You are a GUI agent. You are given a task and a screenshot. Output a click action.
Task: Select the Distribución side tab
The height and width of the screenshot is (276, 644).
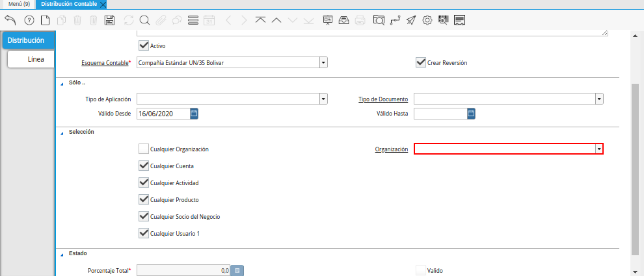tap(28, 40)
